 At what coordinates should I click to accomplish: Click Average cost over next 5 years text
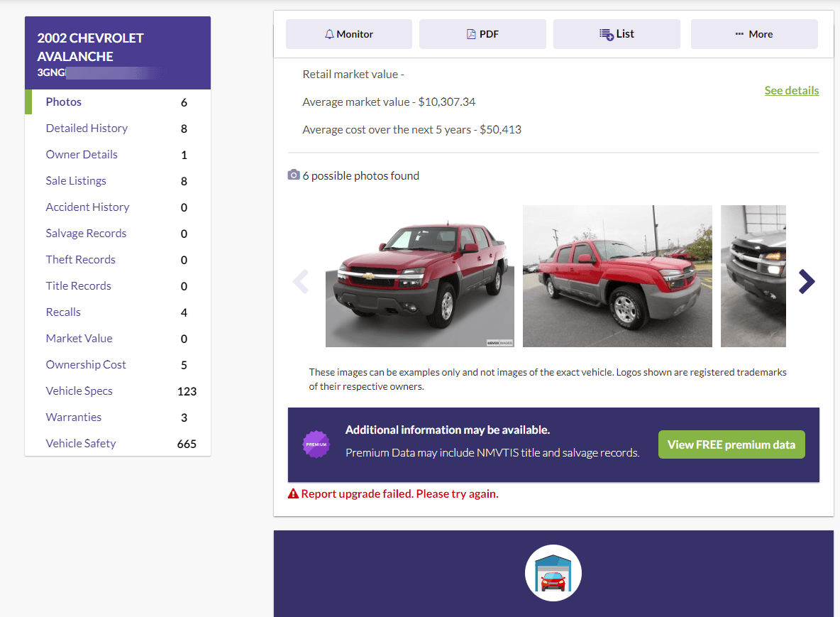click(412, 130)
